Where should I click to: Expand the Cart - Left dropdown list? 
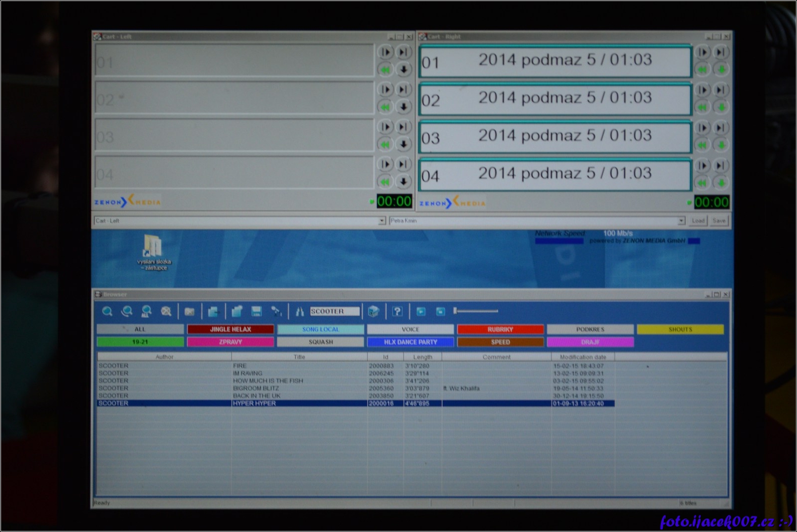point(382,221)
